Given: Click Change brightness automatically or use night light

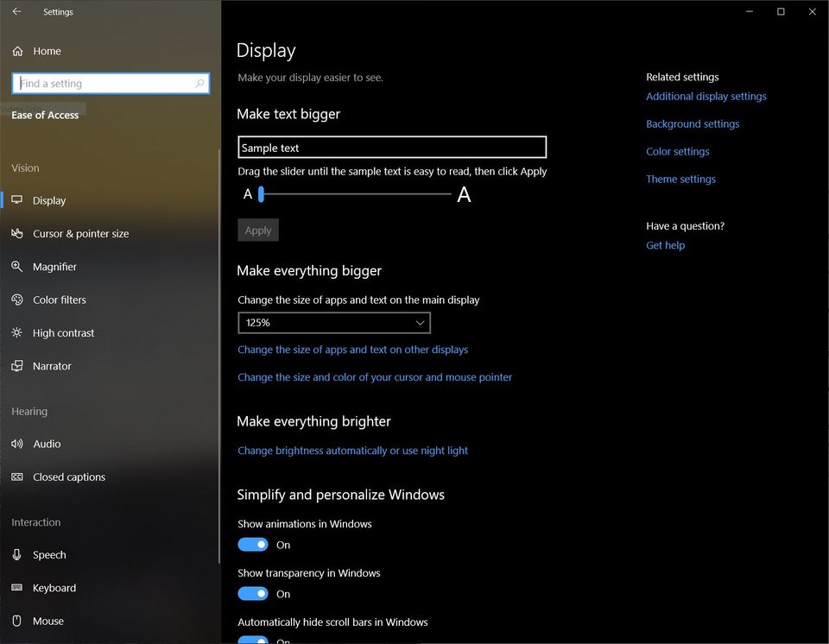Looking at the screenshot, I should [352, 451].
